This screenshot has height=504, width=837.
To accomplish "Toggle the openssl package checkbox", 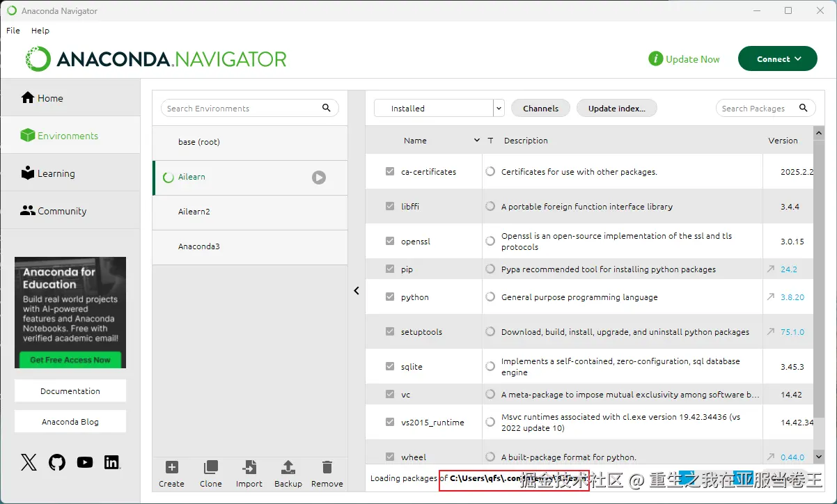I will [390, 241].
